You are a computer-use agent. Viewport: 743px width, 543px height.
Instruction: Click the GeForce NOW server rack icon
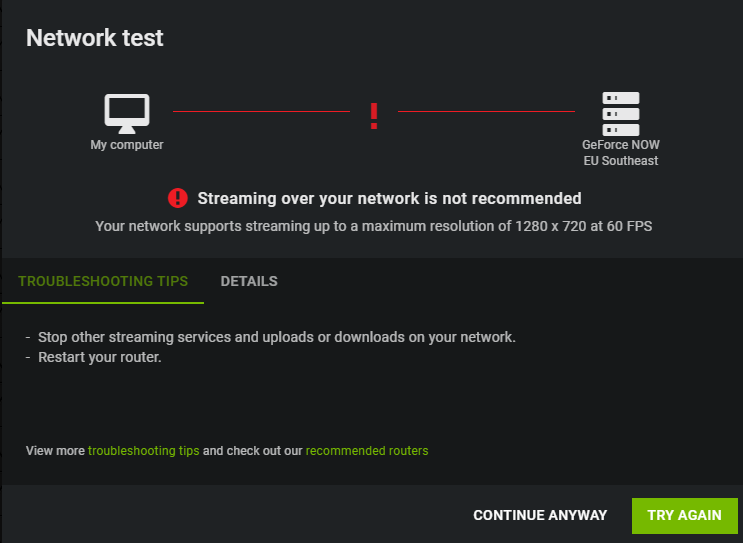coord(621,114)
